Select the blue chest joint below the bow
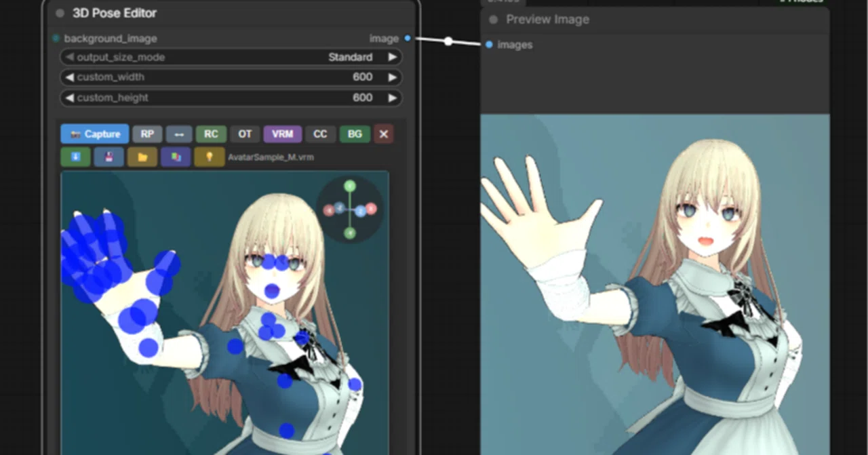 [285, 380]
